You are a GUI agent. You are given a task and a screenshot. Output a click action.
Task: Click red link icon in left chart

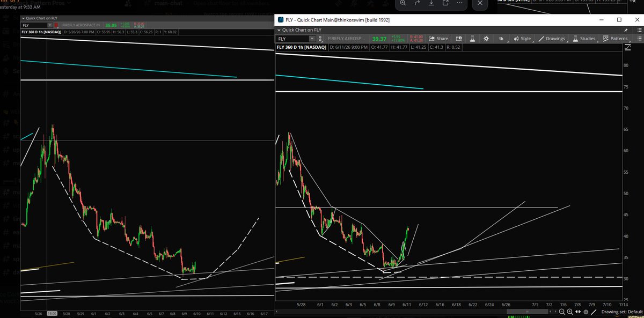pos(56,25)
